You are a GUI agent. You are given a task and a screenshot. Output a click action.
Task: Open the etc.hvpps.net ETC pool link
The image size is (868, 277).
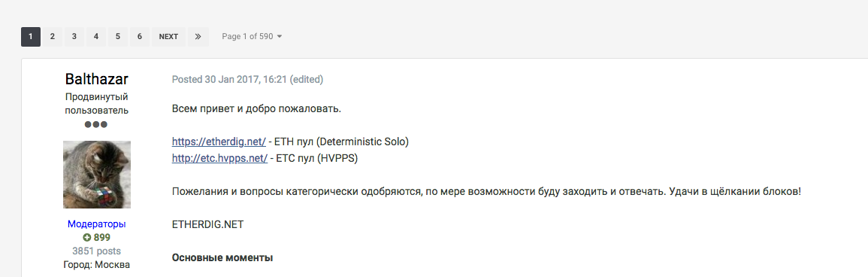click(219, 158)
